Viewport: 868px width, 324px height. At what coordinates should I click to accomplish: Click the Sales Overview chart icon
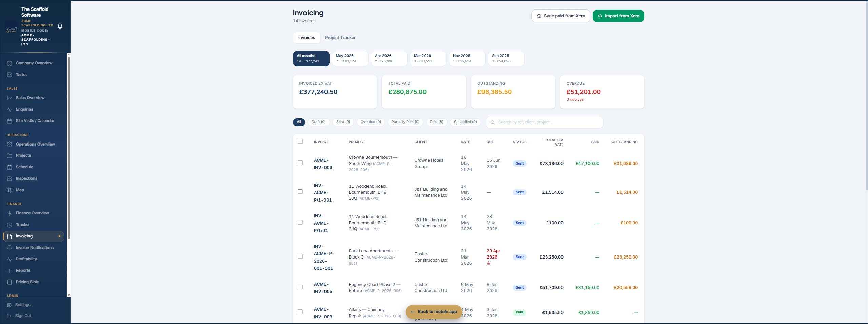point(9,98)
